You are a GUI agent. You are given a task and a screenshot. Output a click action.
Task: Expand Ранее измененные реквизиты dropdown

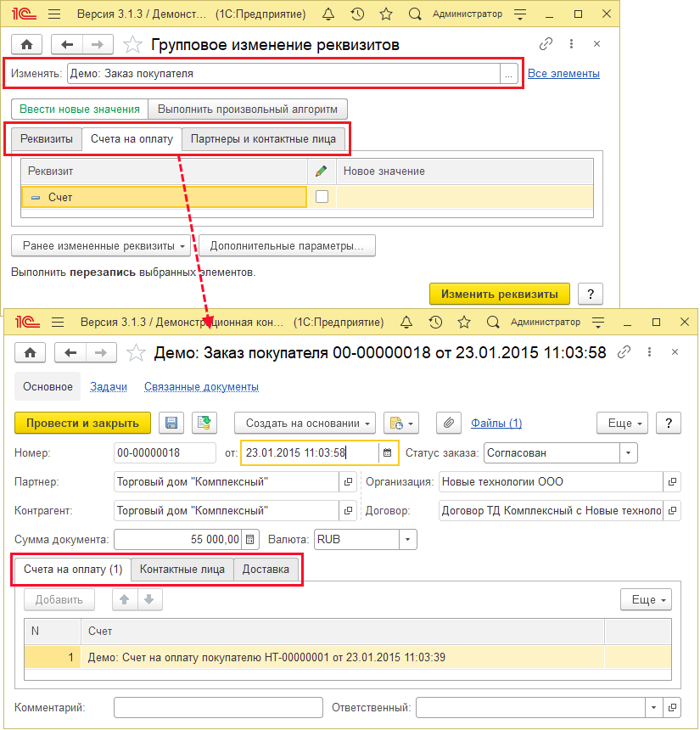101,245
